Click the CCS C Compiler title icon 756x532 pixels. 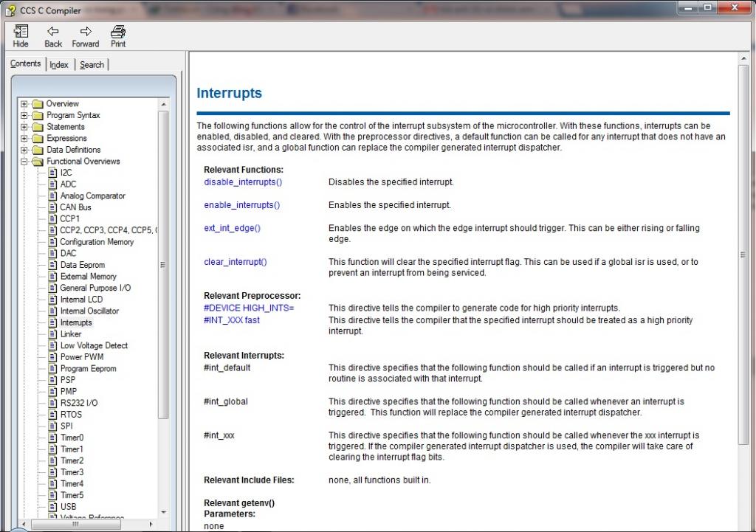[10, 10]
